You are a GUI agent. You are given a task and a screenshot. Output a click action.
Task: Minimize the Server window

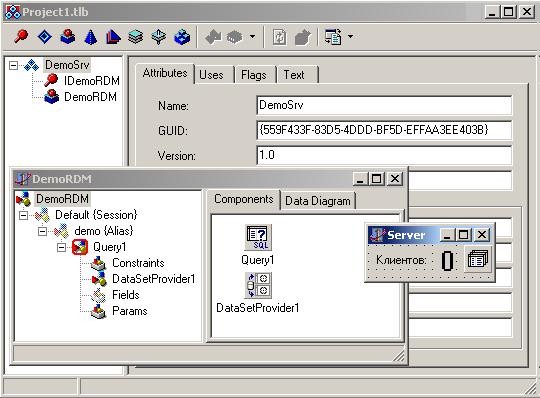[447, 235]
